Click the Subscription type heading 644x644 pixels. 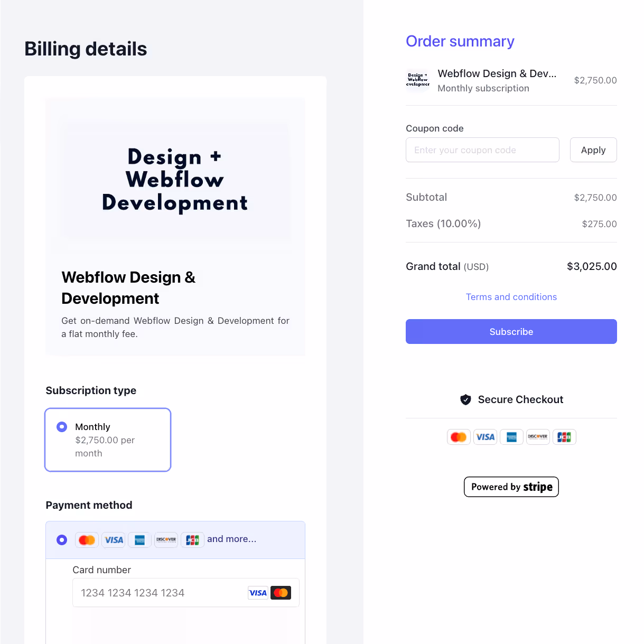coord(91,390)
